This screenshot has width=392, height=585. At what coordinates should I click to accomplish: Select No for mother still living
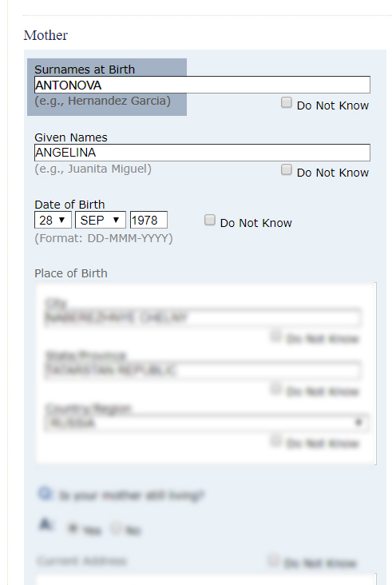(x=117, y=528)
